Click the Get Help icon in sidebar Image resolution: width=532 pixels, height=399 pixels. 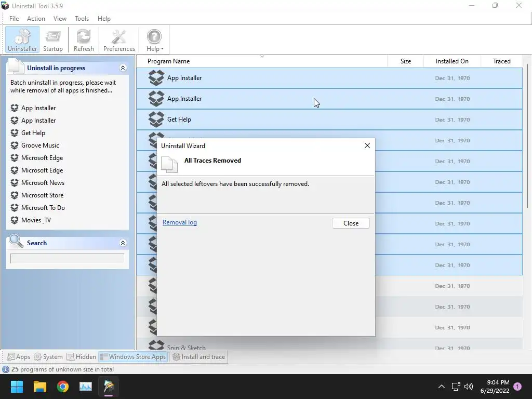point(14,132)
